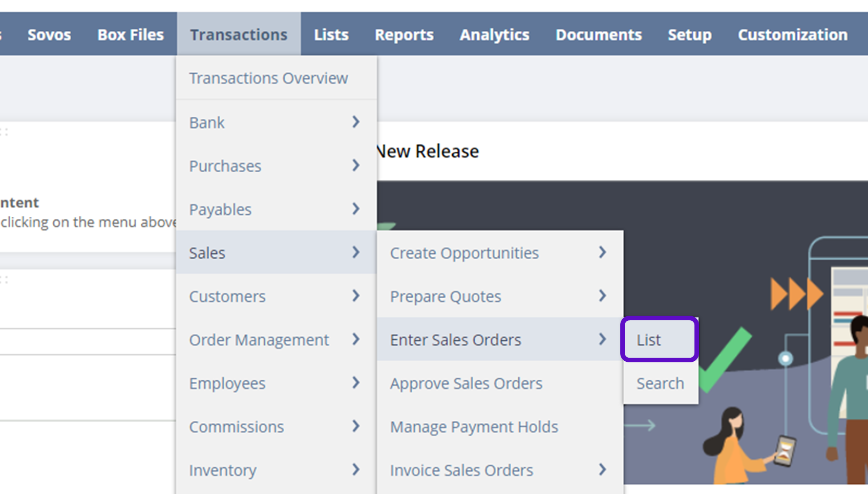The width and height of the screenshot is (868, 494).
Task: Open the Customization menu
Action: coord(792,35)
